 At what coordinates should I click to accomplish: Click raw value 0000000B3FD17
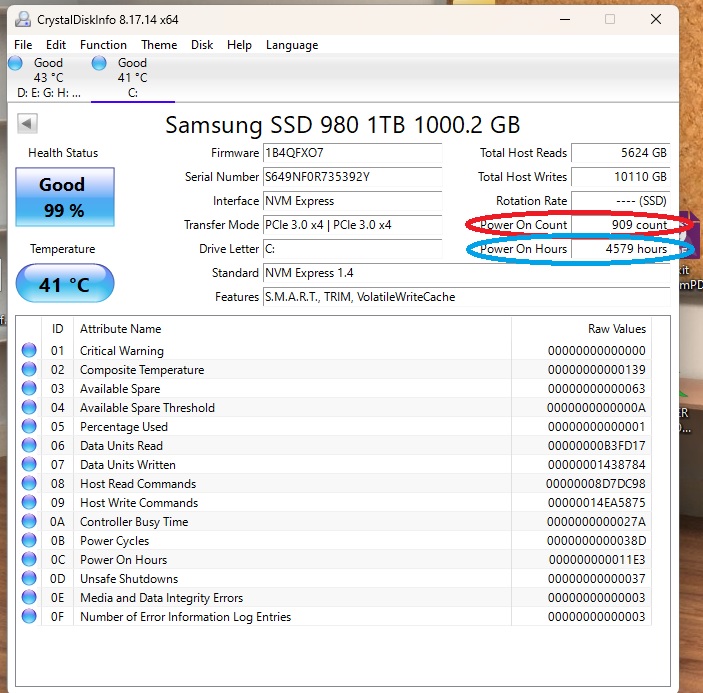tap(596, 446)
